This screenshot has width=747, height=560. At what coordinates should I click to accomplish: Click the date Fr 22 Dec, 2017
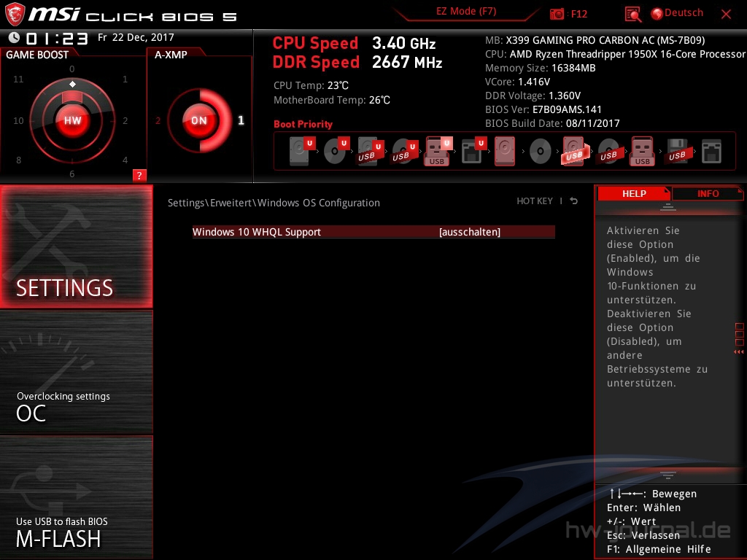pos(136,37)
